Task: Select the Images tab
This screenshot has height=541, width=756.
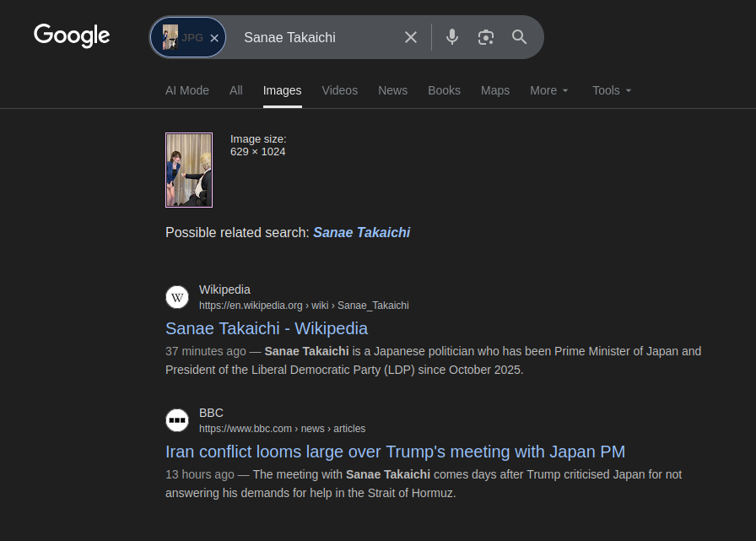Action: [x=282, y=90]
